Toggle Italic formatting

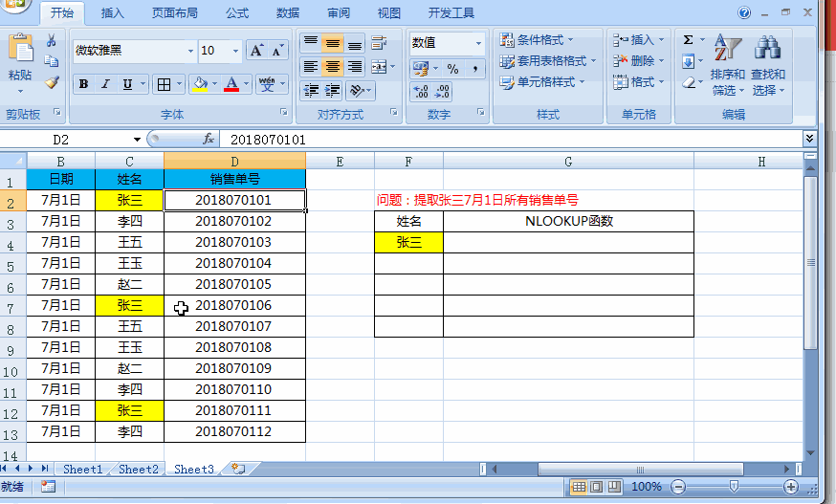(105, 84)
